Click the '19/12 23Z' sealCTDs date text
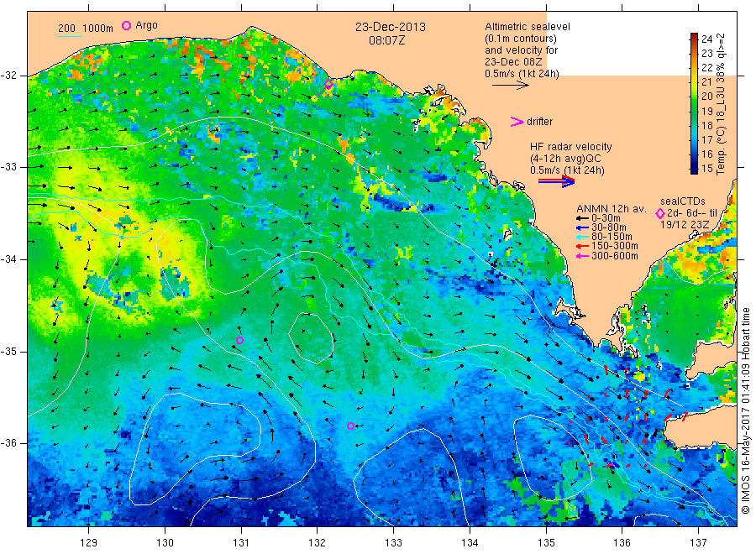The height and width of the screenshot is (554, 756). point(685,225)
